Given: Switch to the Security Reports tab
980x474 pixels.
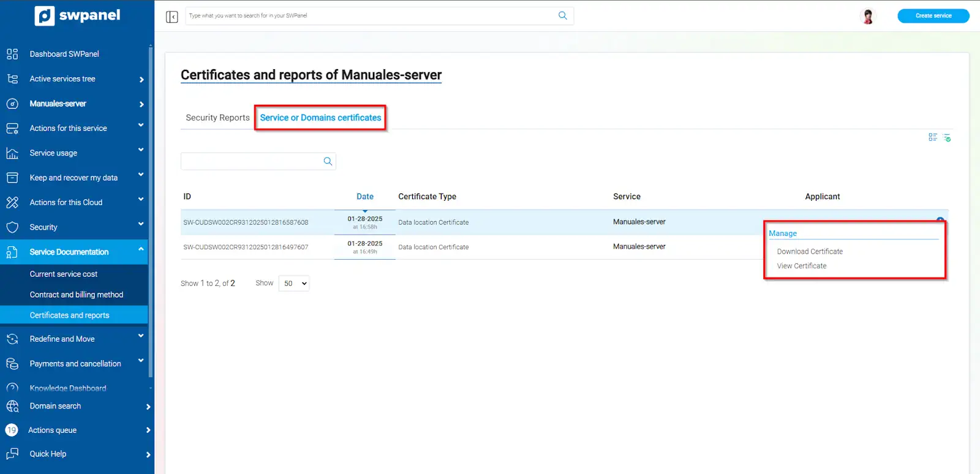Looking at the screenshot, I should coord(217,118).
